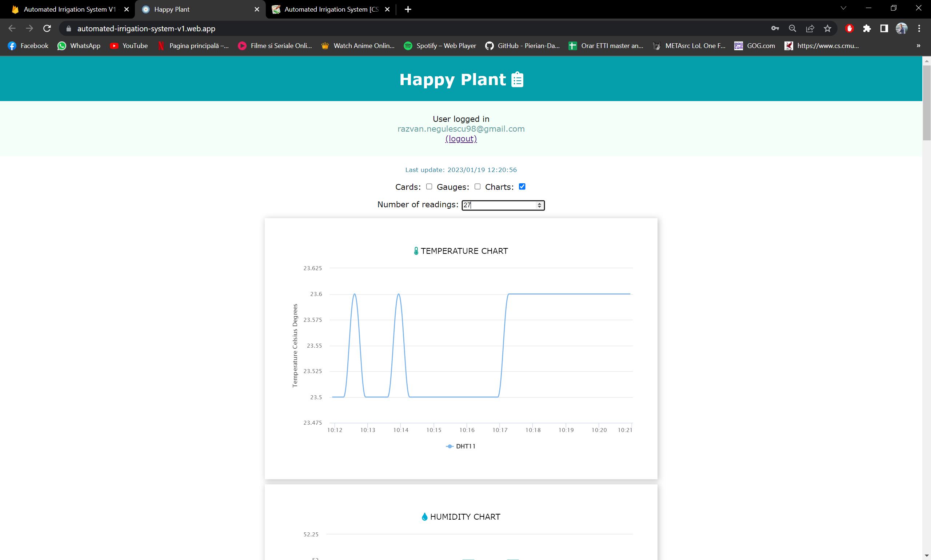Reload the current page
This screenshot has width=931, height=560.
[x=47, y=28]
